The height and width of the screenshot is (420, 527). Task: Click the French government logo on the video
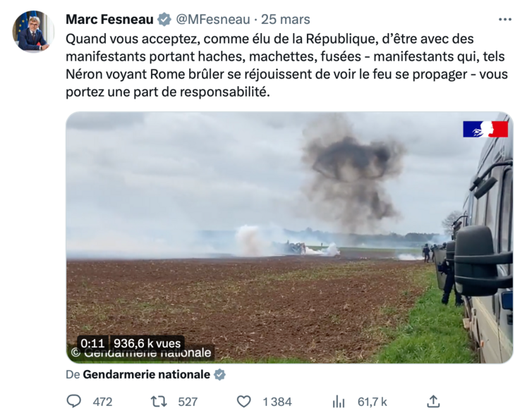[485, 129]
